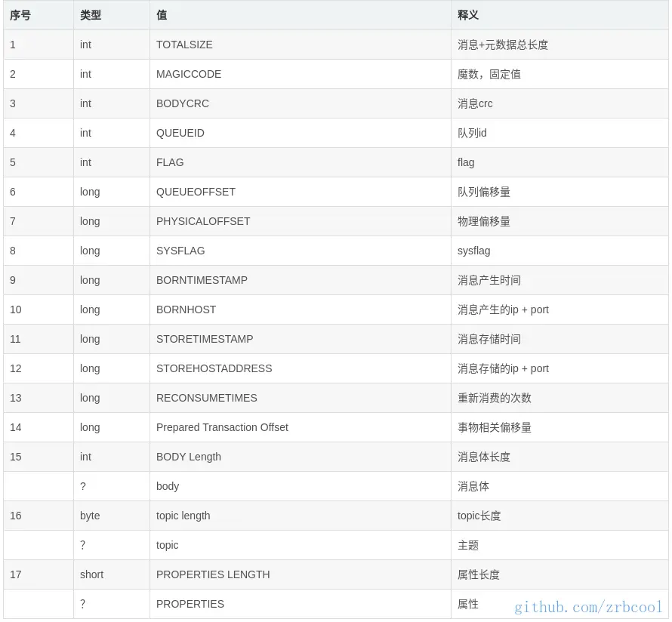Click the 重新消费的次数 description

pos(494,398)
